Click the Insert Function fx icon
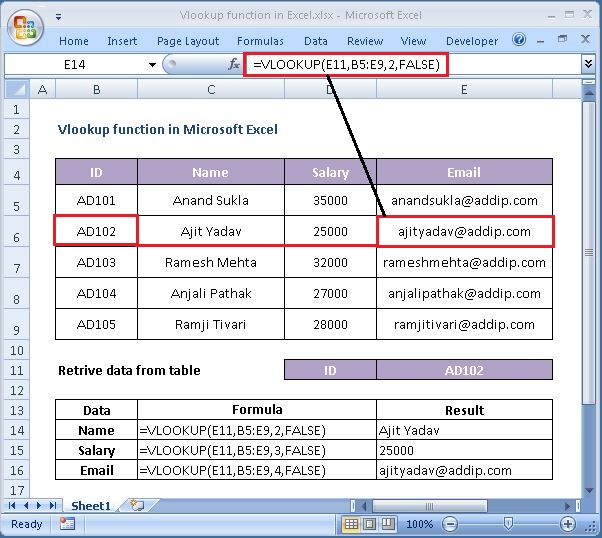 (x=233, y=64)
